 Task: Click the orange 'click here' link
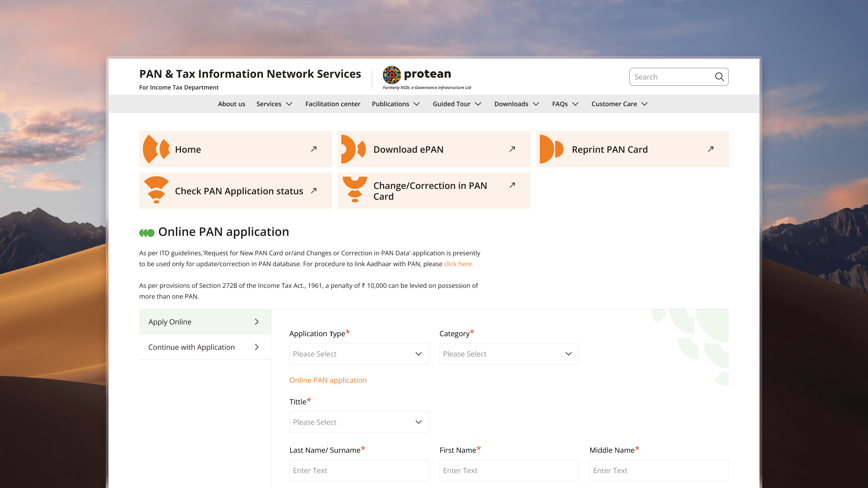(458, 264)
